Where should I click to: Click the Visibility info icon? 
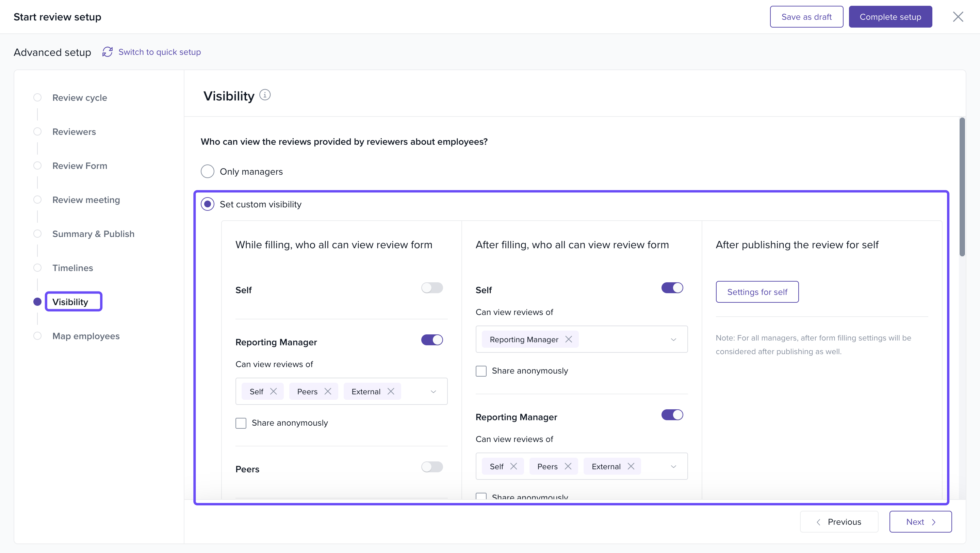[x=265, y=95]
